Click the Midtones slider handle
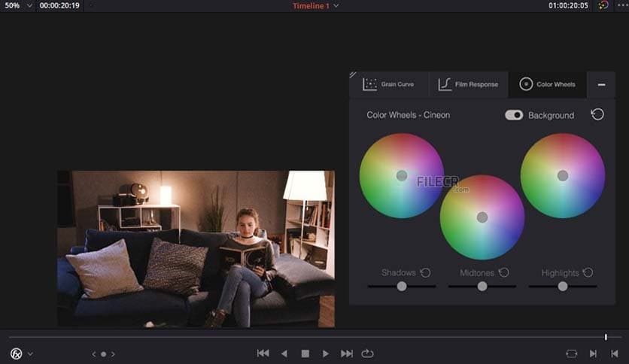 click(482, 287)
